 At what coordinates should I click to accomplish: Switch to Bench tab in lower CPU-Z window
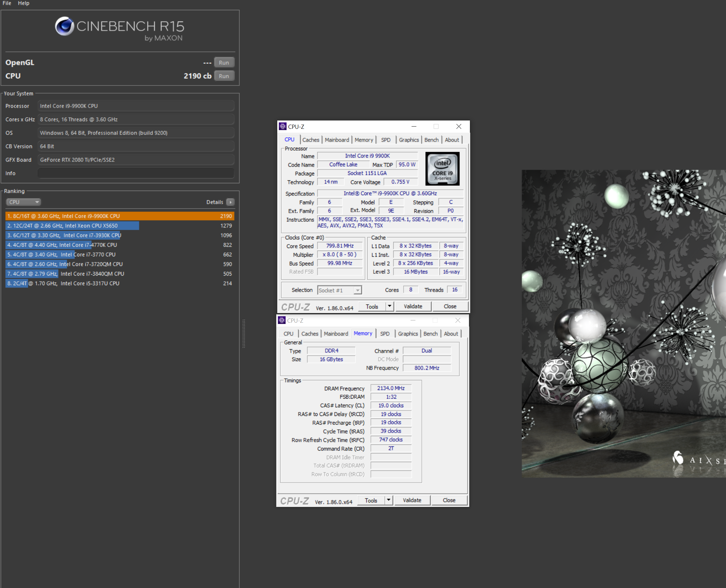pyautogui.click(x=430, y=334)
